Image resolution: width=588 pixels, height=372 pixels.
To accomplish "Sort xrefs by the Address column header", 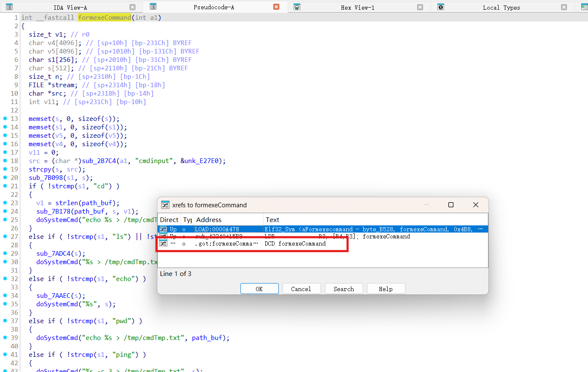I will tap(228, 219).
